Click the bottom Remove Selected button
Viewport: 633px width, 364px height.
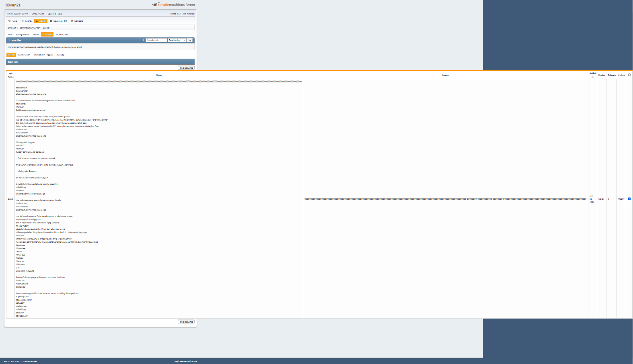tap(186, 321)
